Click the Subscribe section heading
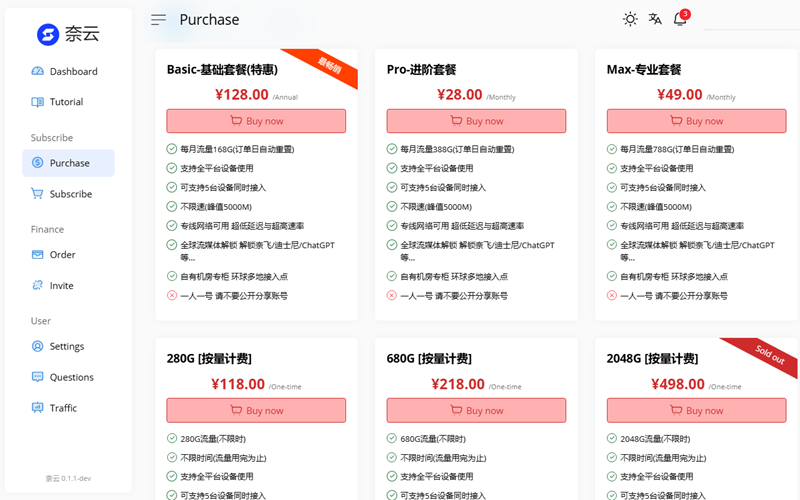Viewport: 800px width, 500px height. (x=52, y=138)
